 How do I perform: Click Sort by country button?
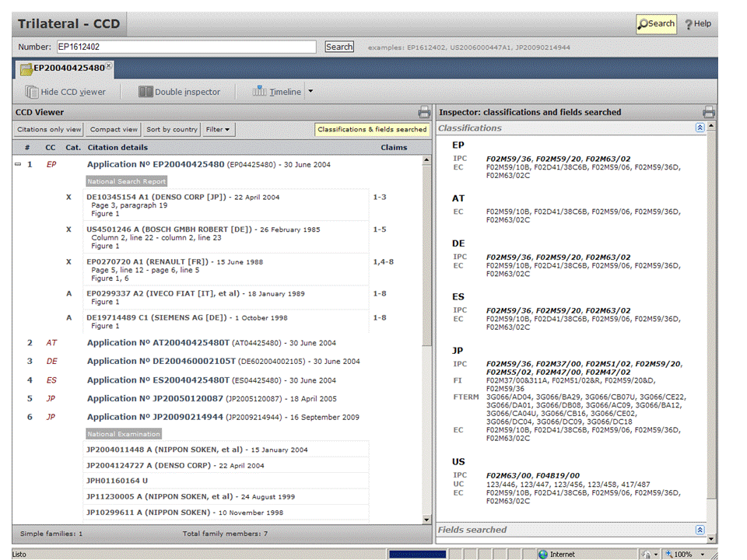(x=172, y=130)
